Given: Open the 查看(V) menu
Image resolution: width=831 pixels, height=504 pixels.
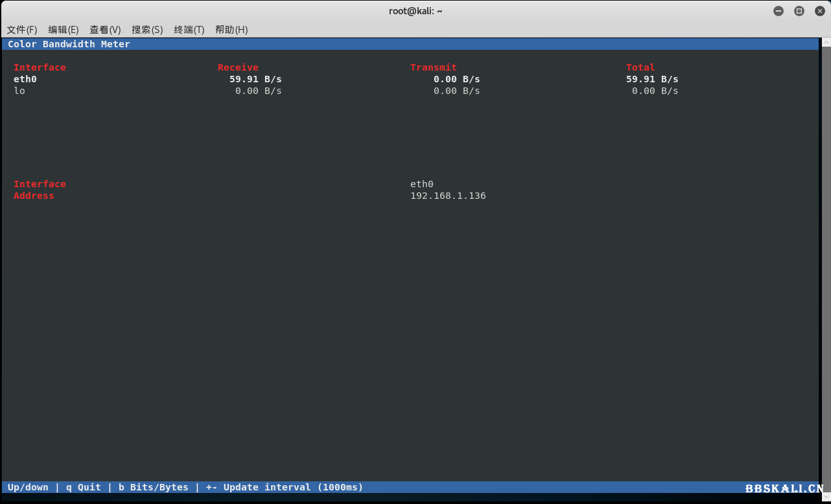Looking at the screenshot, I should click(105, 30).
